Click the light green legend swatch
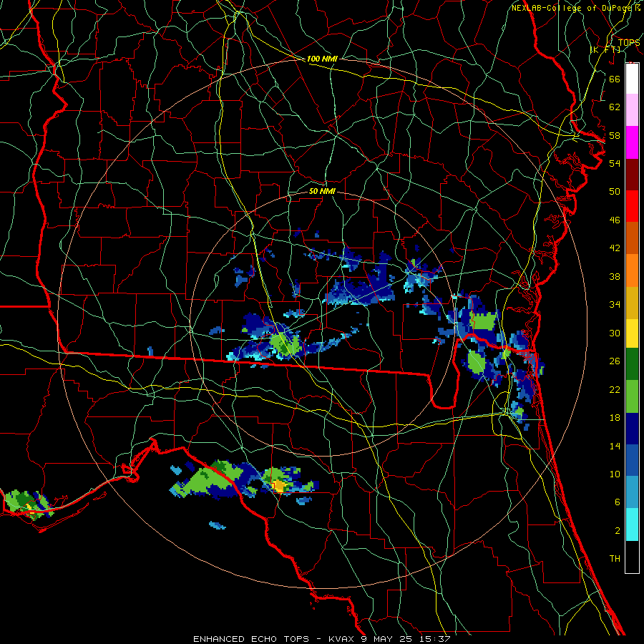The image size is (644, 644). click(x=632, y=396)
